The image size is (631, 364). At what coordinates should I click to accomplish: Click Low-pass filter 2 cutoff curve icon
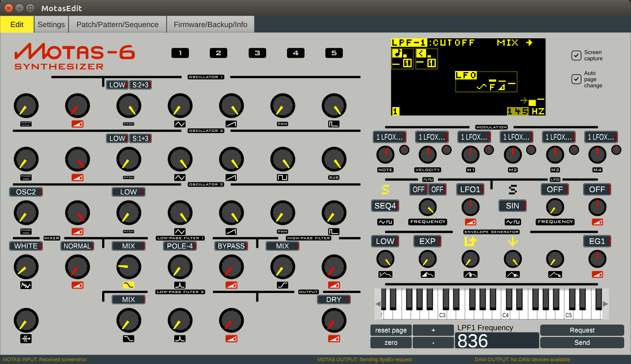click(x=129, y=339)
